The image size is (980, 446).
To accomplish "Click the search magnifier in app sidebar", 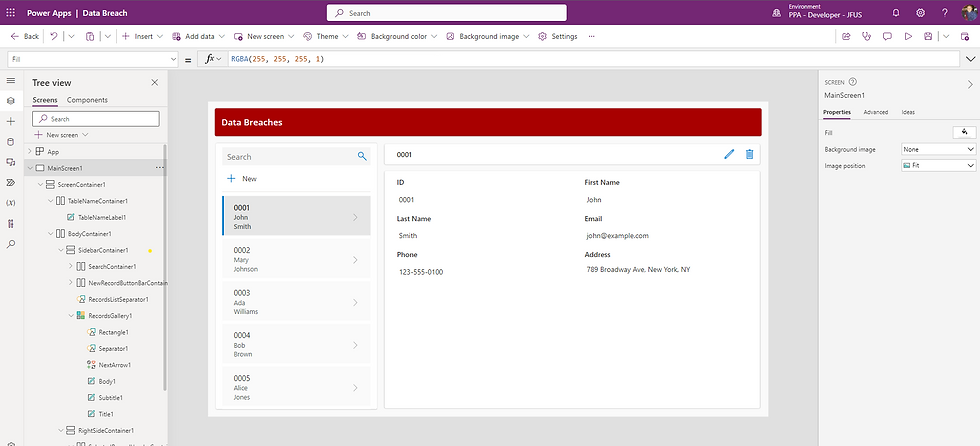I will (362, 156).
